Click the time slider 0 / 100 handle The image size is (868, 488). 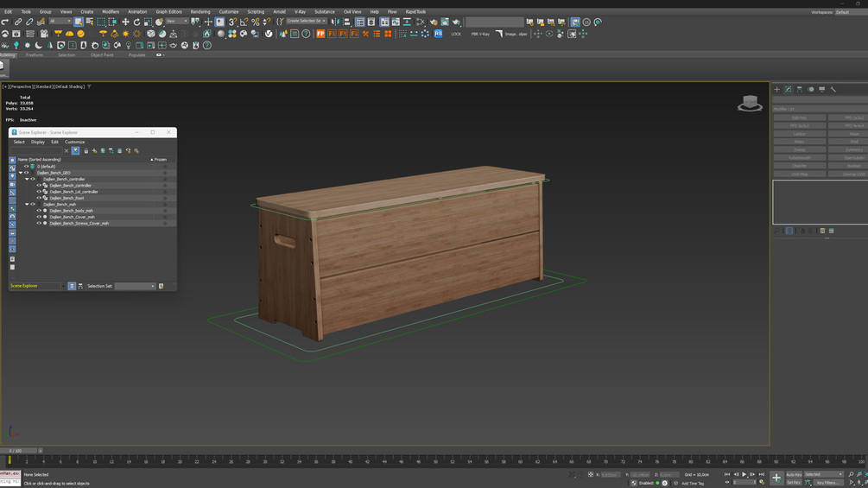click(x=18, y=451)
